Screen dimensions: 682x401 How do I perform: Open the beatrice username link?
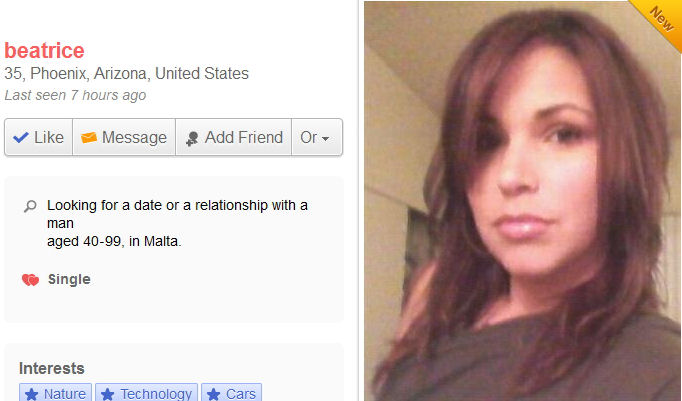click(x=44, y=50)
